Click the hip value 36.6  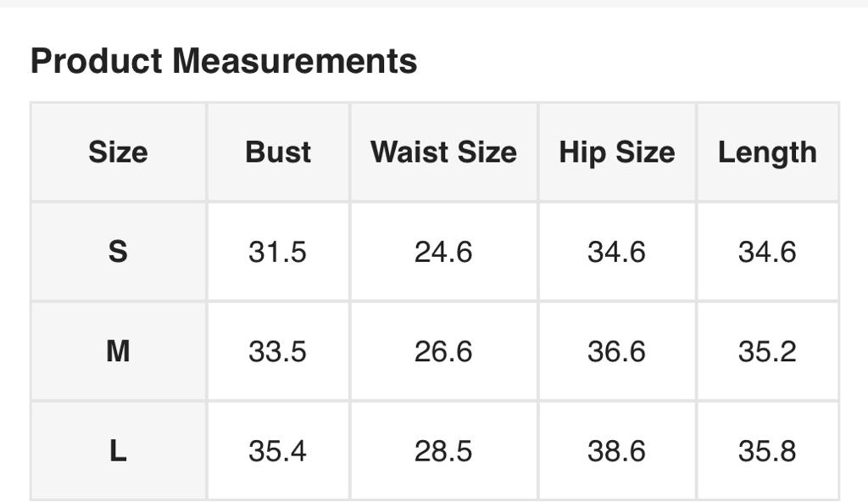(616, 351)
